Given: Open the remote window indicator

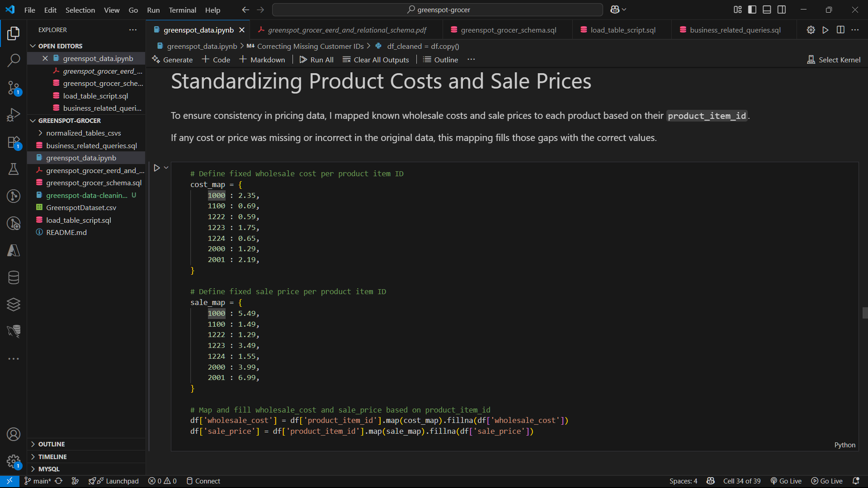Looking at the screenshot, I should coord(9,481).
